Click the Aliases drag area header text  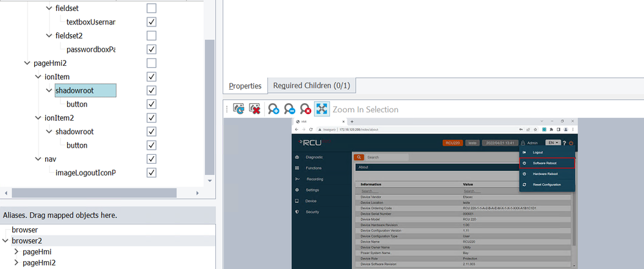pyautogui.click(x=60, y=215)
